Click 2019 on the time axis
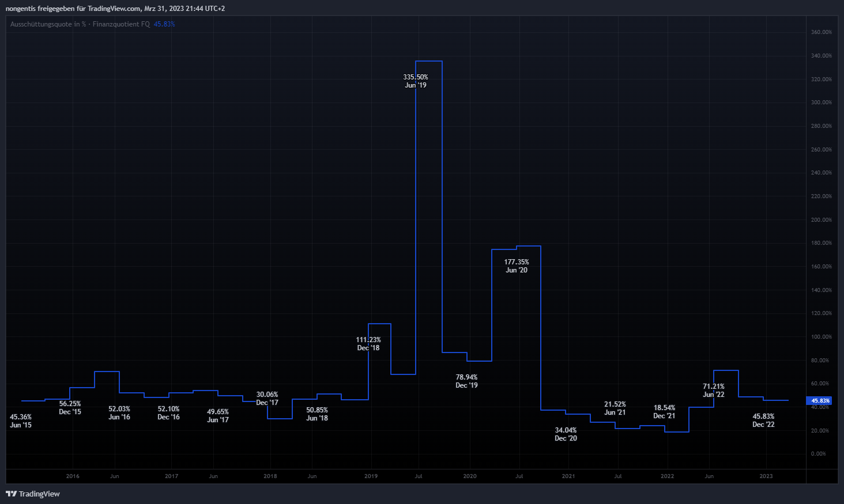 (x=371, y=476)
